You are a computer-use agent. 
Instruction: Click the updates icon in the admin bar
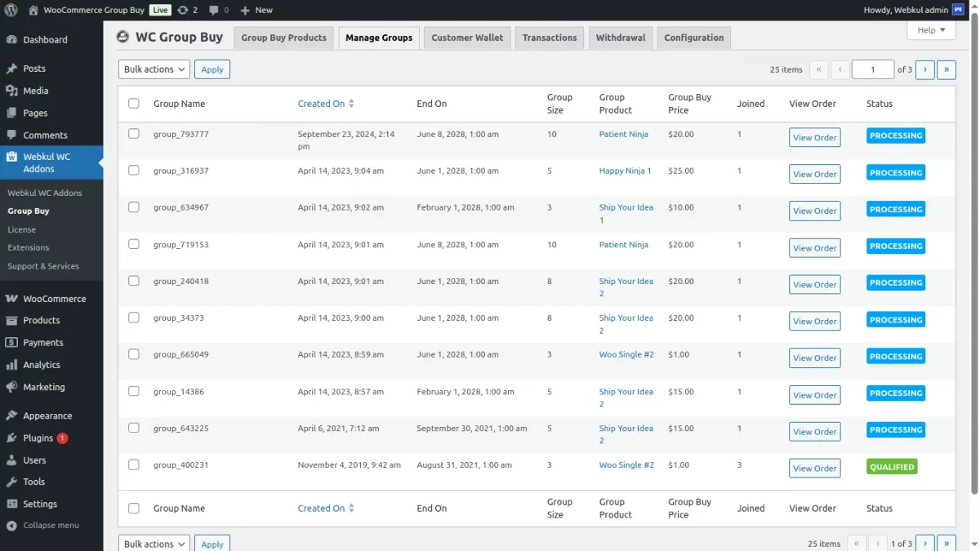point(188,10)
